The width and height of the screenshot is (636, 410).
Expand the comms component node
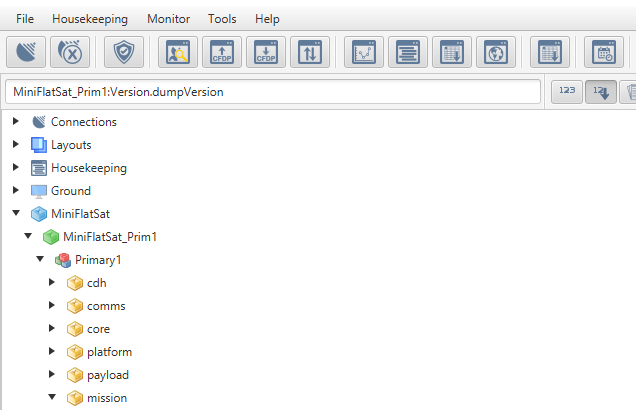coord(52,306)
